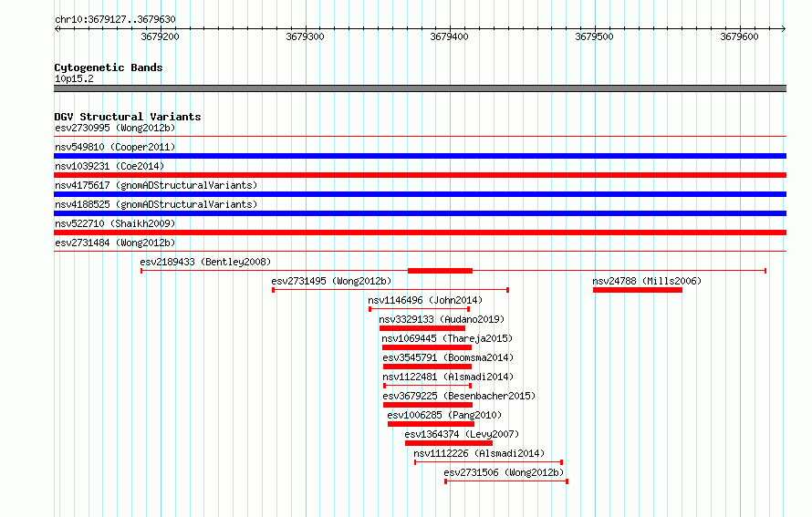
Task: Click the nsv4175617 blue variant bar
Action: click(420, 194)
